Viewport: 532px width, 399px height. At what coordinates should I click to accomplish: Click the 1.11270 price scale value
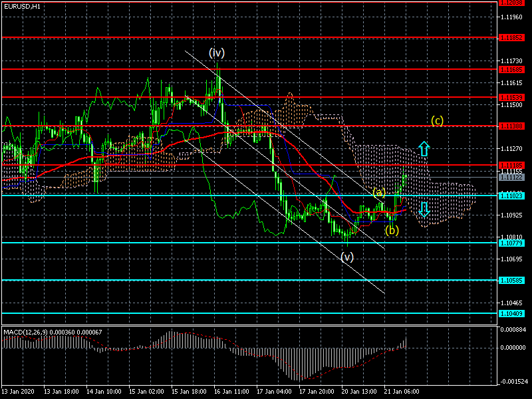(511, 148)
